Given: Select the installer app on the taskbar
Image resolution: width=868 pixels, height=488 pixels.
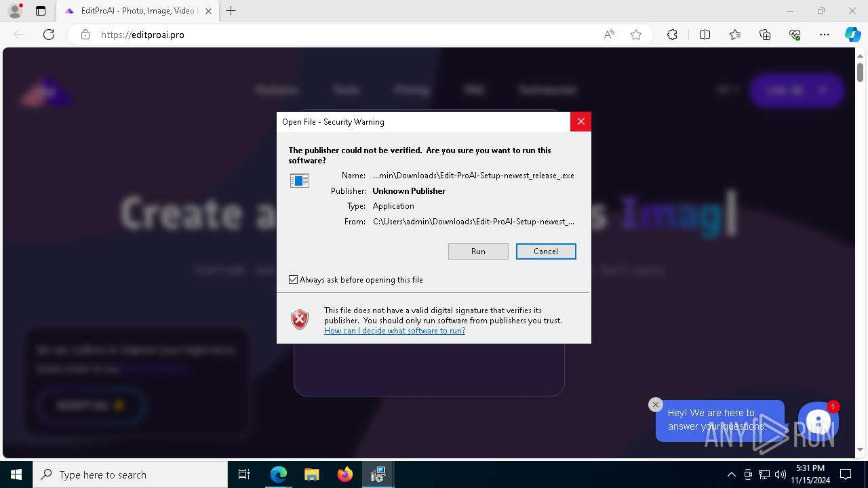Looking at the screenshot, I should coord(378,474).
